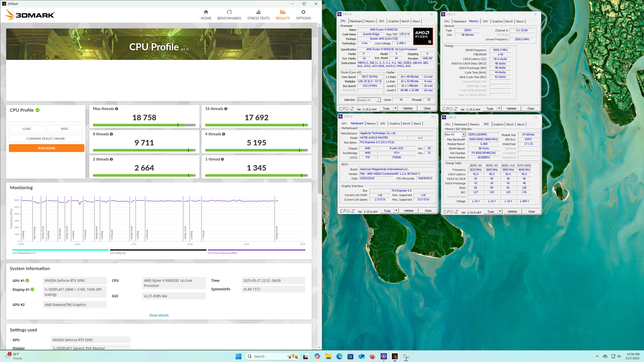Click the CPU Profile banner image
The height and width of the screenshot is (362, 644).
coord(159,44)
